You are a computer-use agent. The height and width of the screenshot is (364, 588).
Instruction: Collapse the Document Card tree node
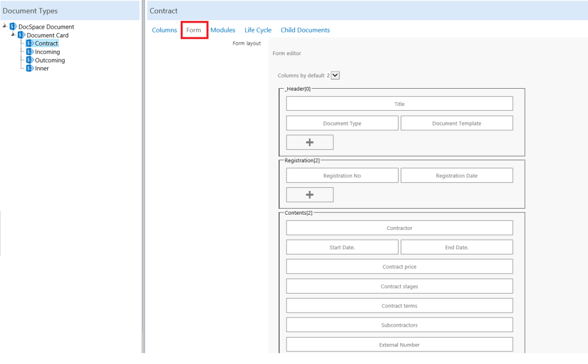click(x=13, y=35)
